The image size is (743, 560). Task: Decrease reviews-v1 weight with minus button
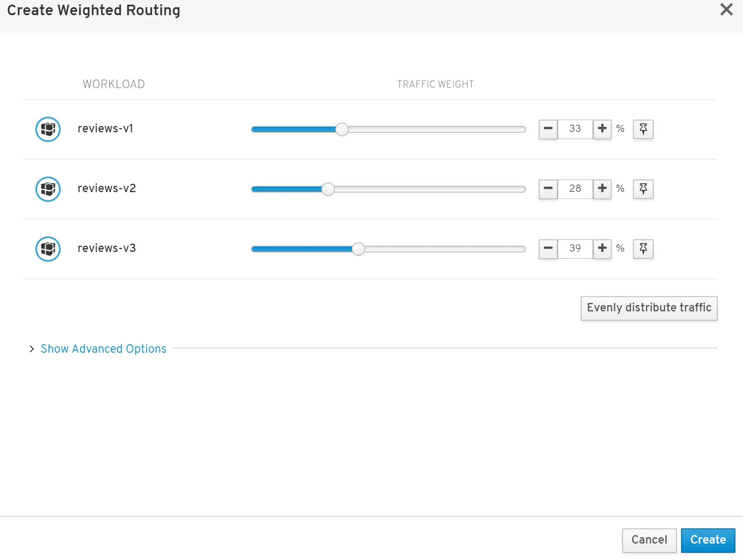(548, 129)
